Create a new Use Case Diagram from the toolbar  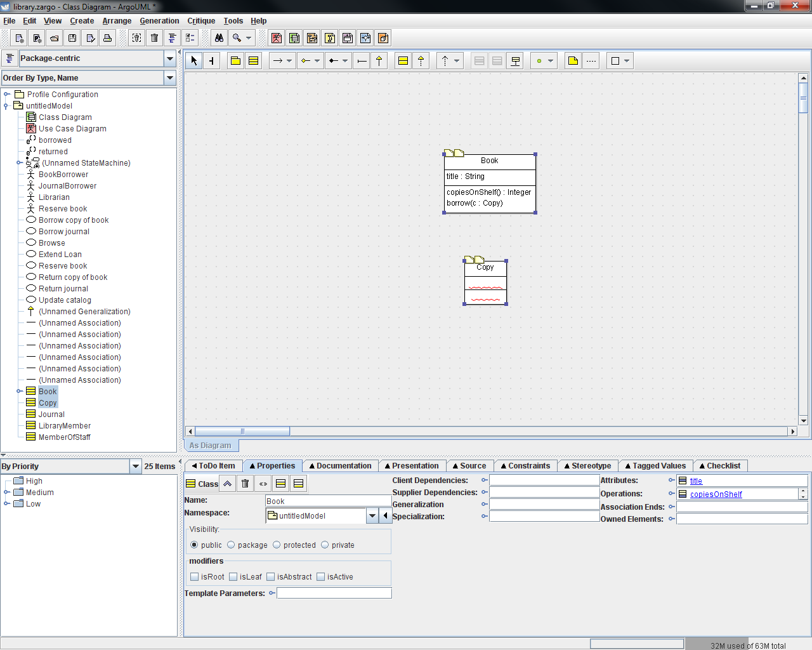(277, 38)
